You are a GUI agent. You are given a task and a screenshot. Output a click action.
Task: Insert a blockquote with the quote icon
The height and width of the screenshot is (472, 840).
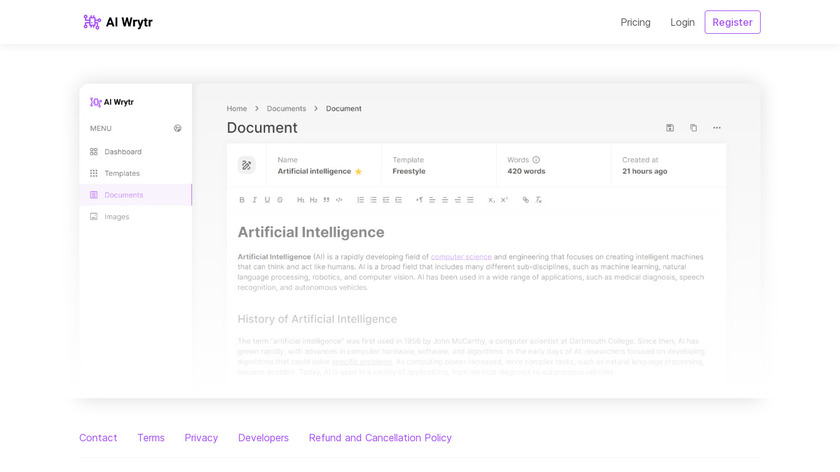tap(326, 200)
